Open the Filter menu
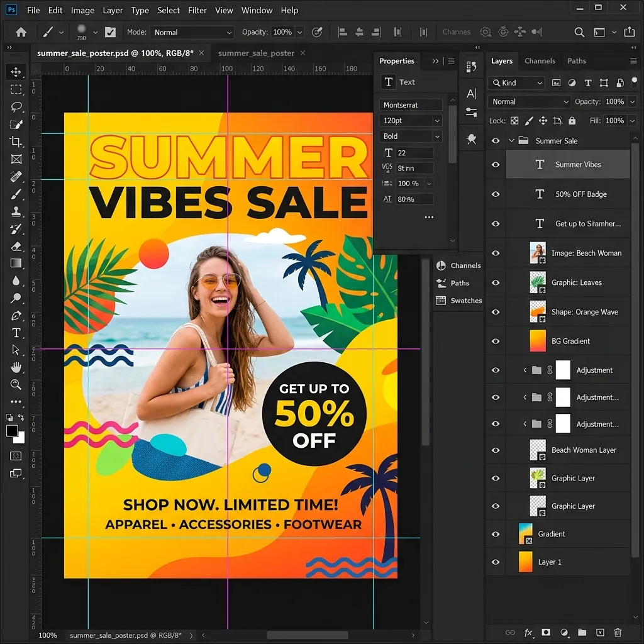The height and width of the screenshot is (644, 644). click(197, 10)
